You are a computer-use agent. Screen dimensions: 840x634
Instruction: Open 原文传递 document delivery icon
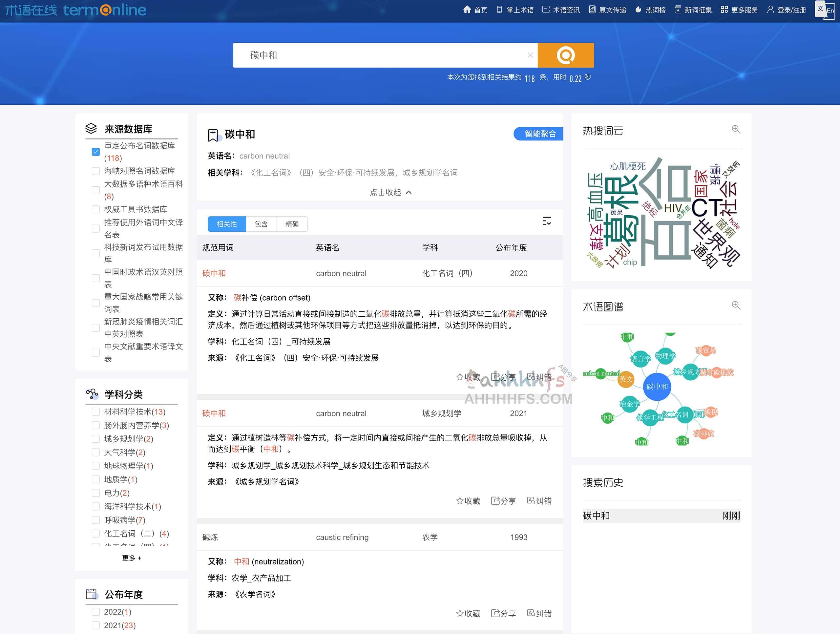tap(592, 10)
